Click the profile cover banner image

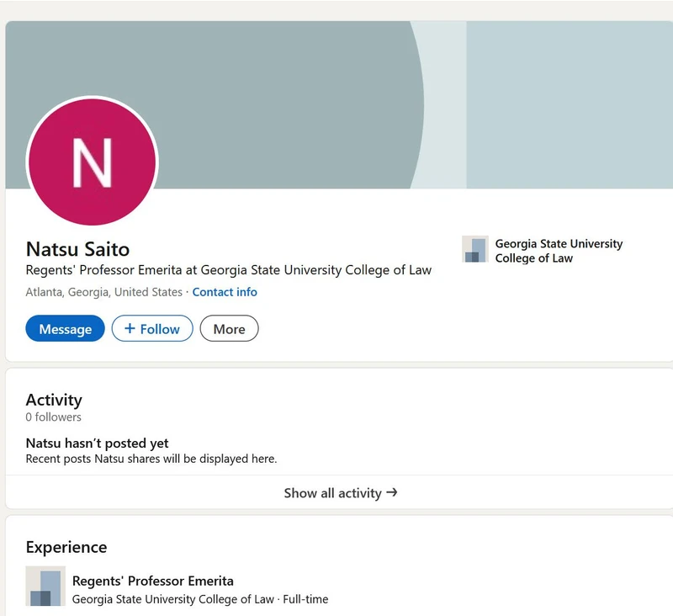(x=339, y=104)
